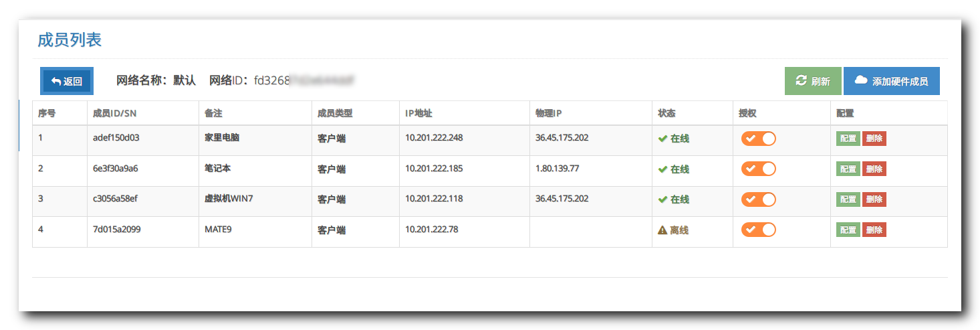Click 添加硬件成员 cloud button
This screenshot has width=980, height=330.
[891, 82]
